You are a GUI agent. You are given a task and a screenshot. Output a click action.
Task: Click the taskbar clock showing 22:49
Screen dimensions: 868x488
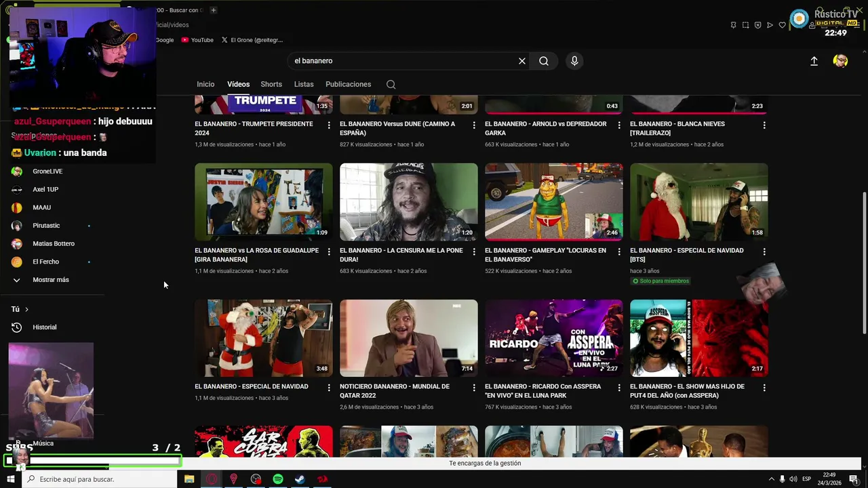point(829,479)
